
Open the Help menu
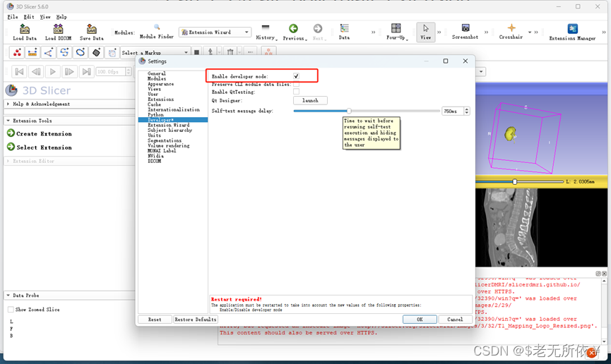[x=61, y=17]
